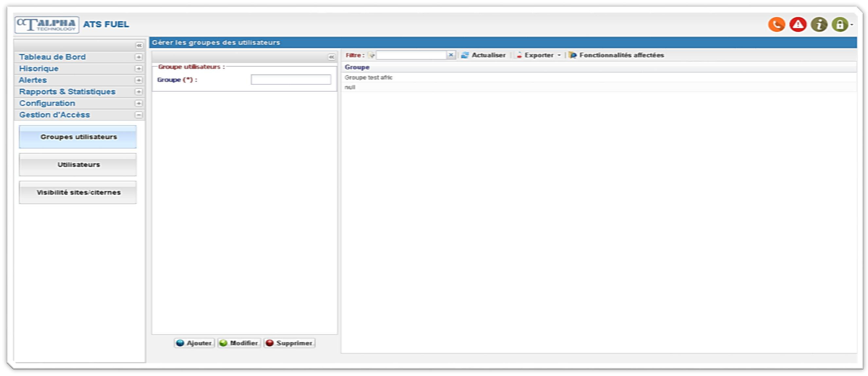
Task: Open Visibilité sites/citernes menu item
Action: click(x=78, y=193)
